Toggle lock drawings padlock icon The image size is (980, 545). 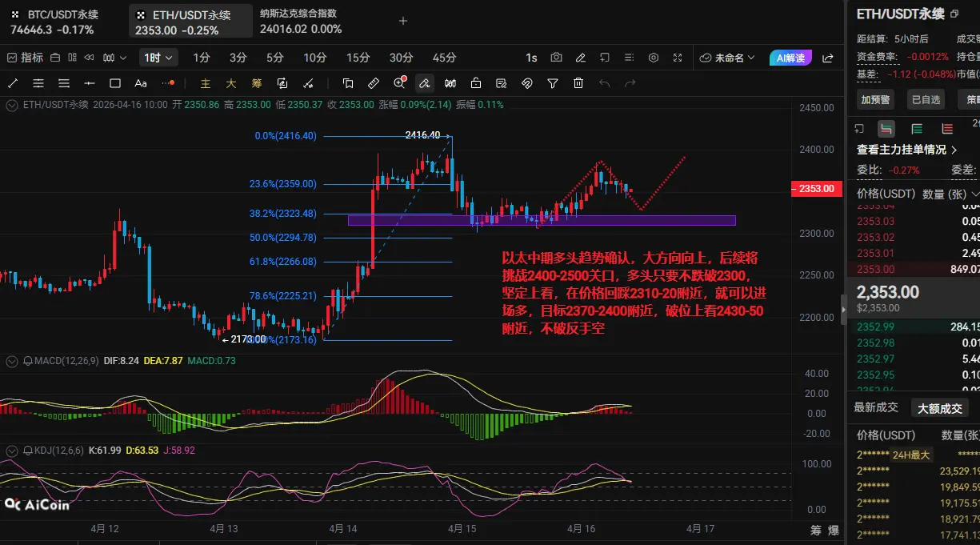476,83
